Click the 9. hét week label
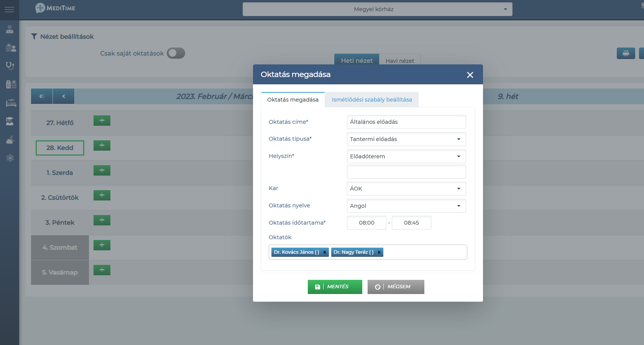The image size is (644, 345). pos(508,96)
